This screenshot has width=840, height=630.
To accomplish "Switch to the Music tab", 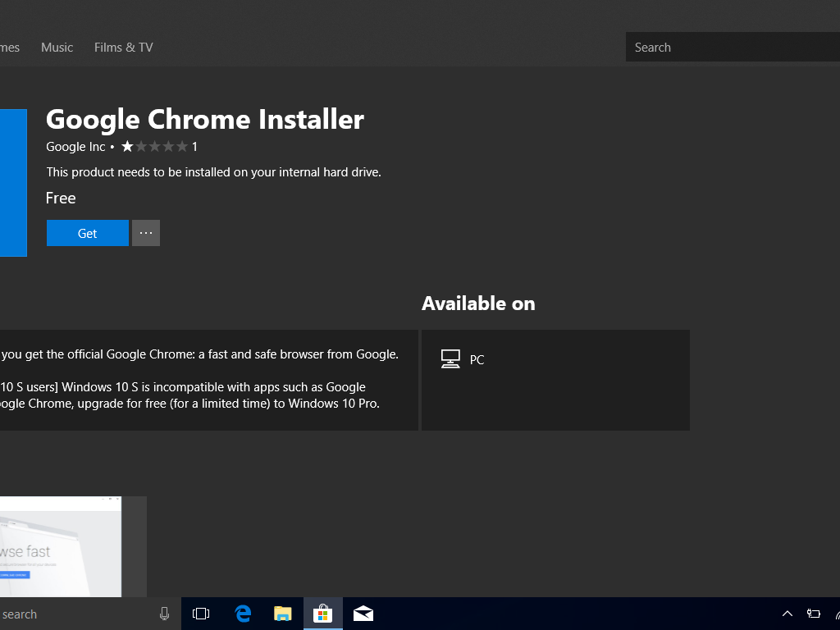I will coord(57,48).
